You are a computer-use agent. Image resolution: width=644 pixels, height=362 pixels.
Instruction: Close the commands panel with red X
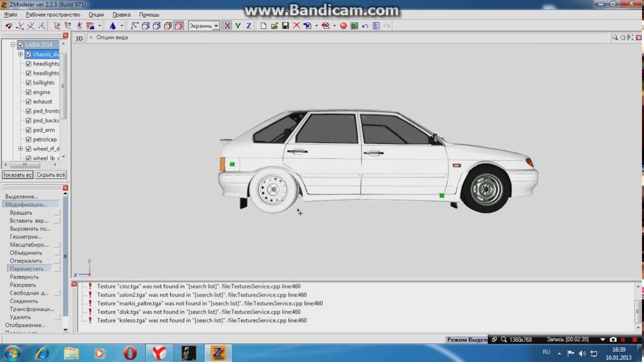click(x=65, y=188)
